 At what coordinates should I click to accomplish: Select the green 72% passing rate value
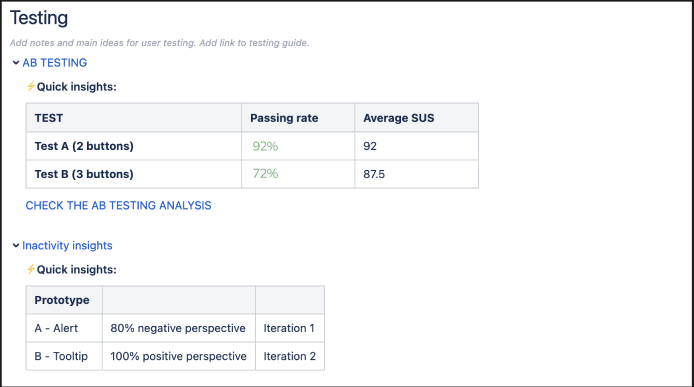click(x=265, y=174)
